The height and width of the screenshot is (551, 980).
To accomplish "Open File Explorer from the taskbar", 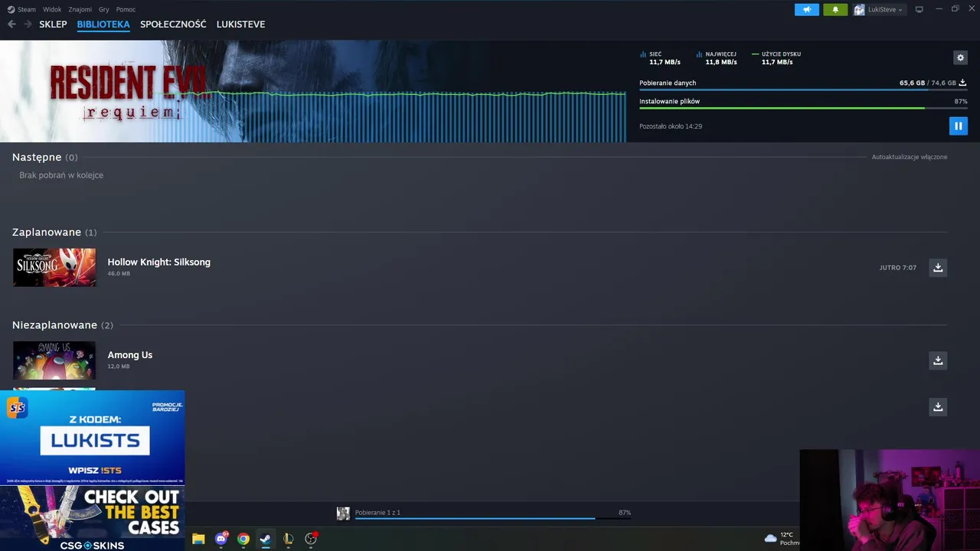I will (x=198, y=539).
